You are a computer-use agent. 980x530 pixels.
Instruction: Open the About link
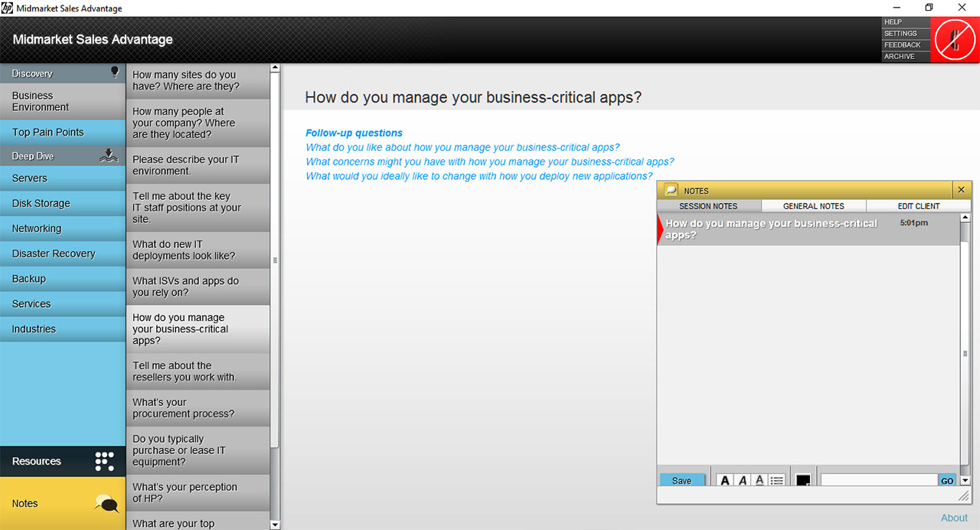(x=954, y=518)
